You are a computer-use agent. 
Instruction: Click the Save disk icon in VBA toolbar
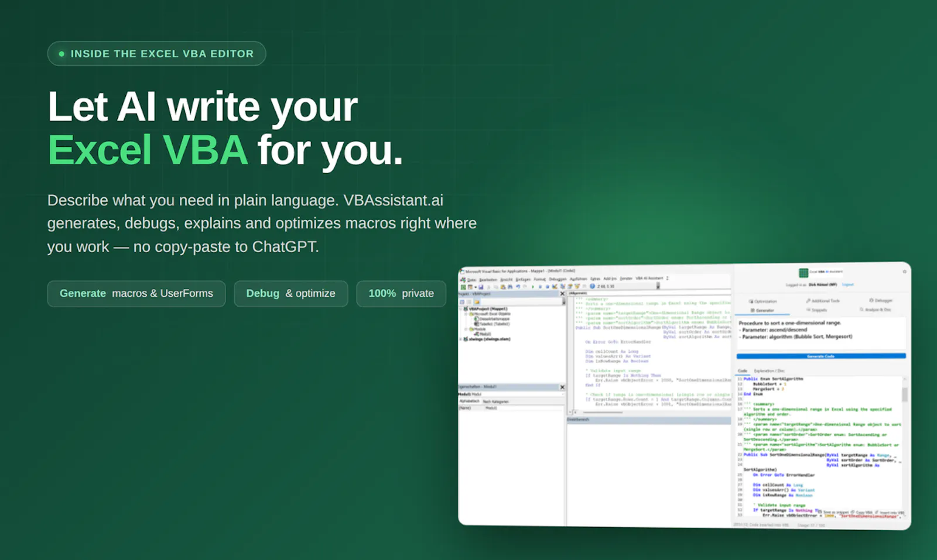click(481, 287)
